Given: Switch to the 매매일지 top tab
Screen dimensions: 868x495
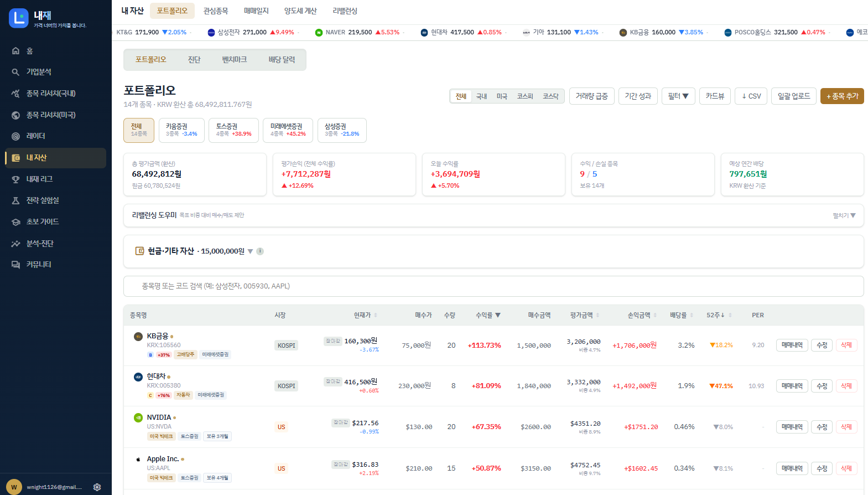Looking at the screenshot, I should click(x=256, y=11).
